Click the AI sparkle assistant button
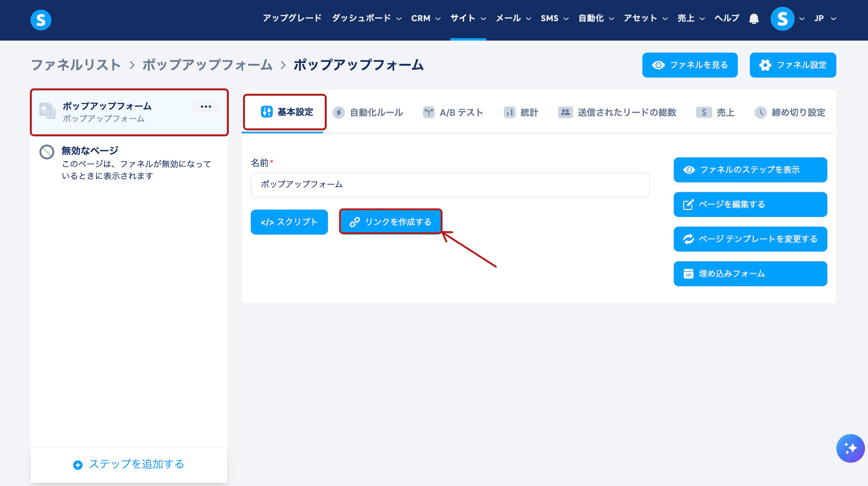The image size is (868, 486). click(850, 448)
